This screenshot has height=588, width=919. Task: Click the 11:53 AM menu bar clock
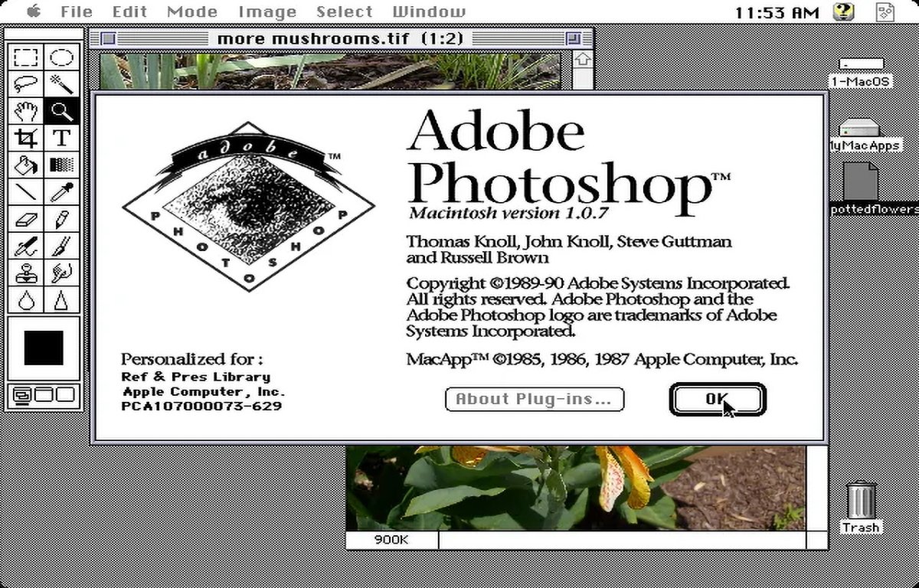click(778, 12)
